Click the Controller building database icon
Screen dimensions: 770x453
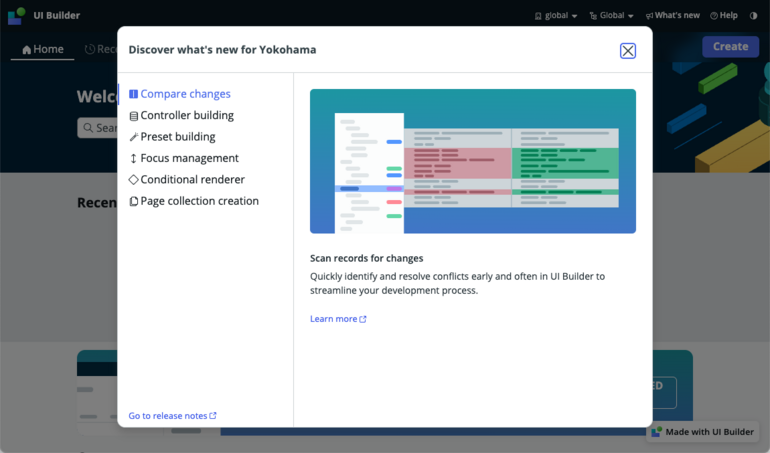click(x=133, y=116)
